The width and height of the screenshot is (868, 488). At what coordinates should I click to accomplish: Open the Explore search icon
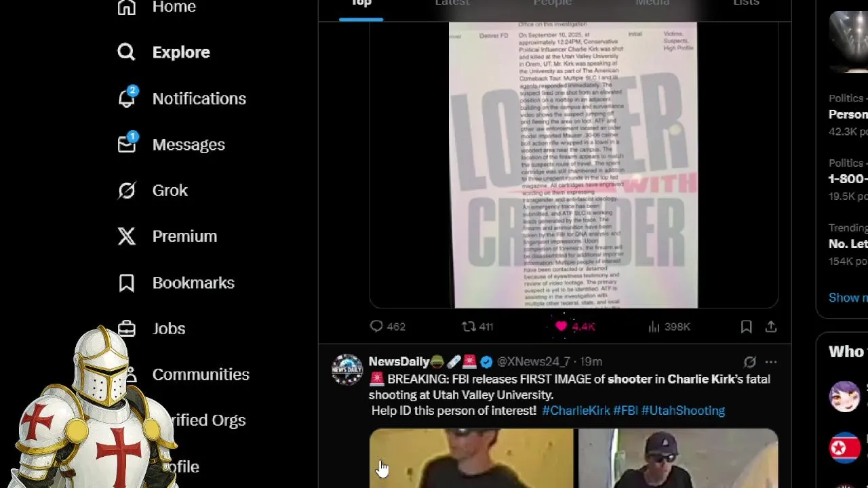tap(126, 52)
